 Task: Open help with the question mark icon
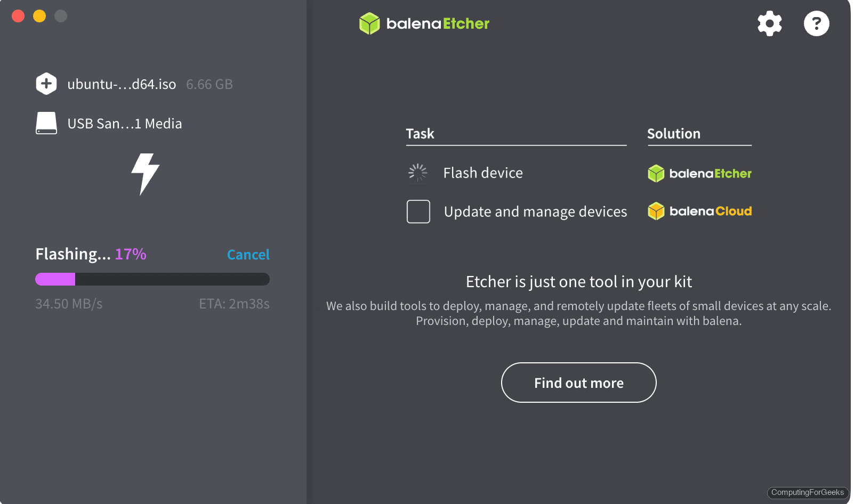(x=816, y=23)
